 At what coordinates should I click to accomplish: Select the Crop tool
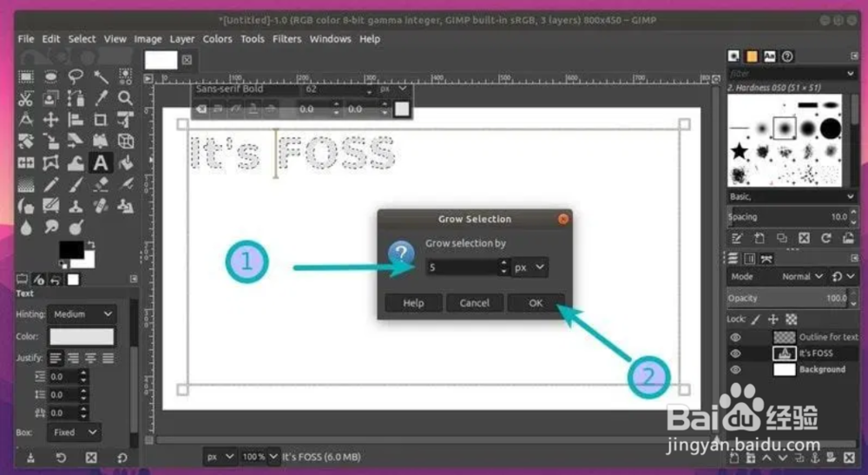[101, 120]
